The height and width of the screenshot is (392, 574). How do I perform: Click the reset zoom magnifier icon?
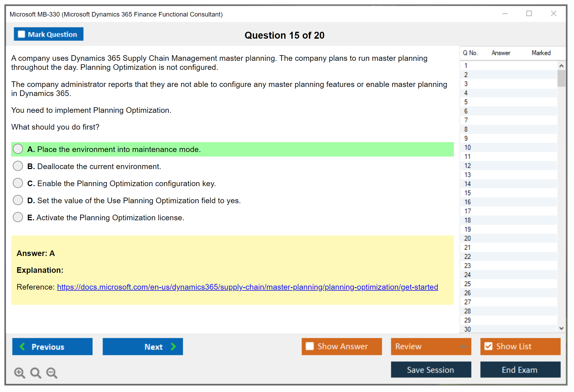(x=36, y=373)
